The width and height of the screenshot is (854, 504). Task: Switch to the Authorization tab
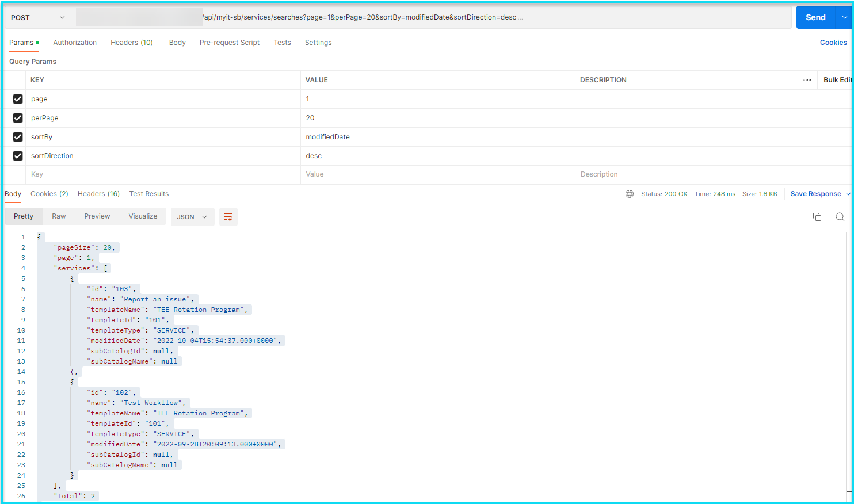click(x=75, y=43)
